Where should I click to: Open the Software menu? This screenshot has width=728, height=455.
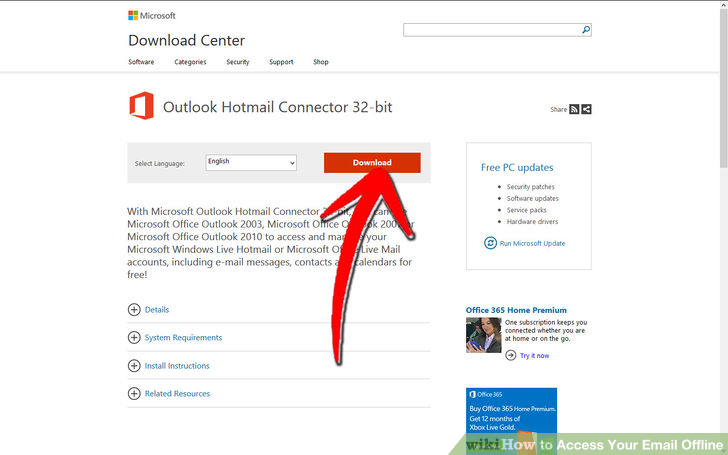(141, 62)
